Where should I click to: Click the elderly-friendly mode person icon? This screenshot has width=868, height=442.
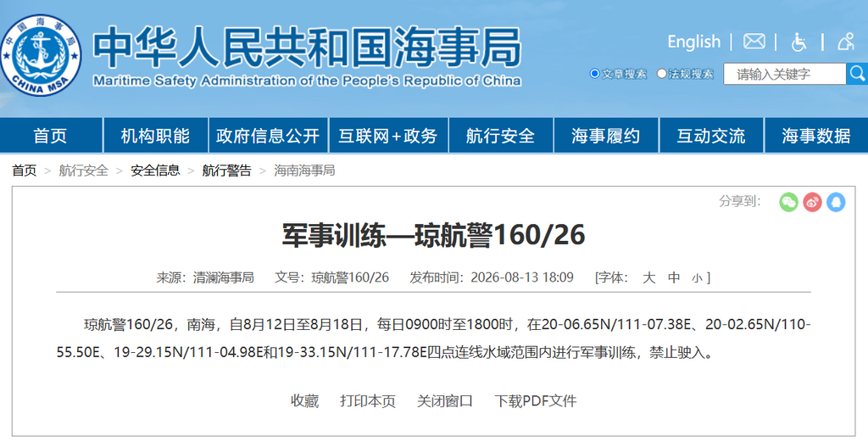(846, 42)
